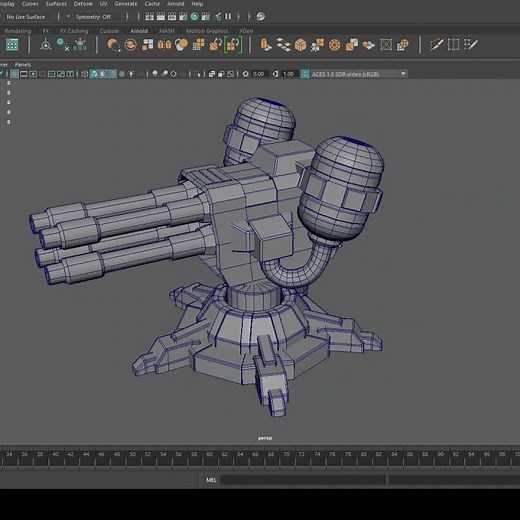520x520 pixels.
Task: Click the magnifier sphere icon after render tools
Action: pyautogui.click(x=261, y=16)
